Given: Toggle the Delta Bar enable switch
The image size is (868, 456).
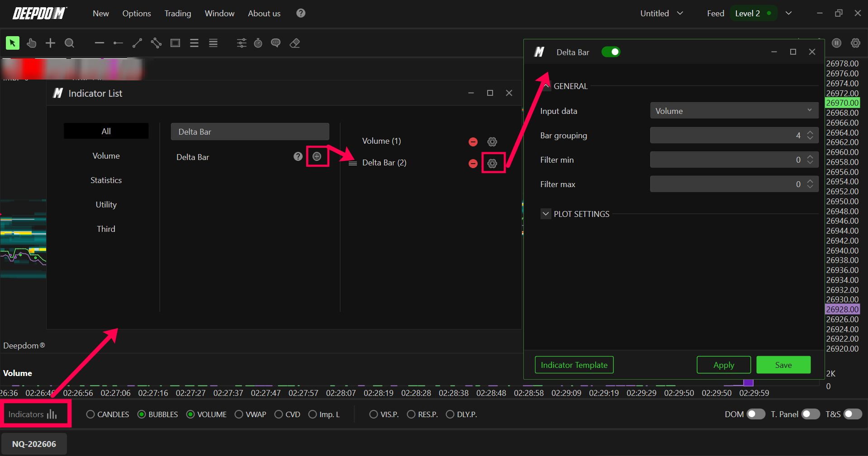Looking at the screenshot, I should pos(611,52).
